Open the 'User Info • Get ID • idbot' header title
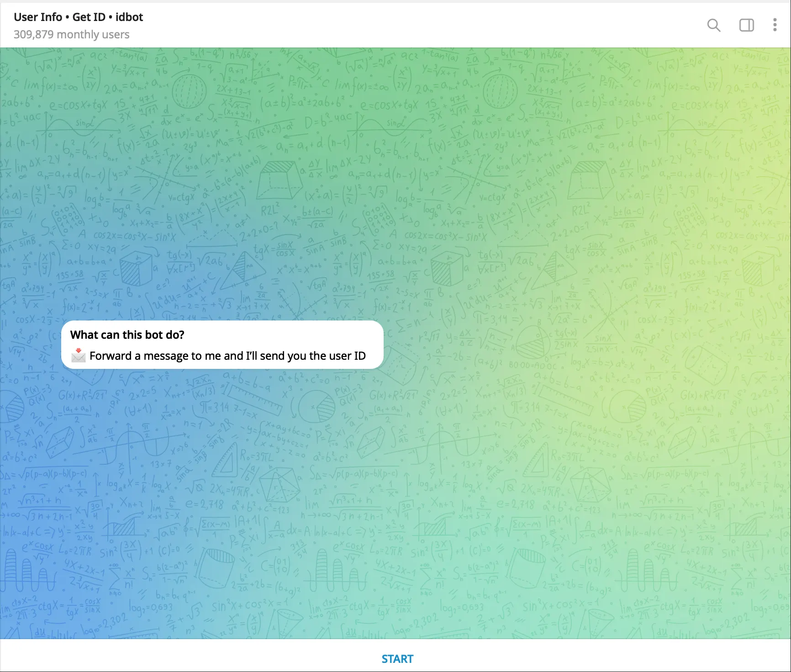The width and height of the screenshot is (791, 672). click(78, 17)
